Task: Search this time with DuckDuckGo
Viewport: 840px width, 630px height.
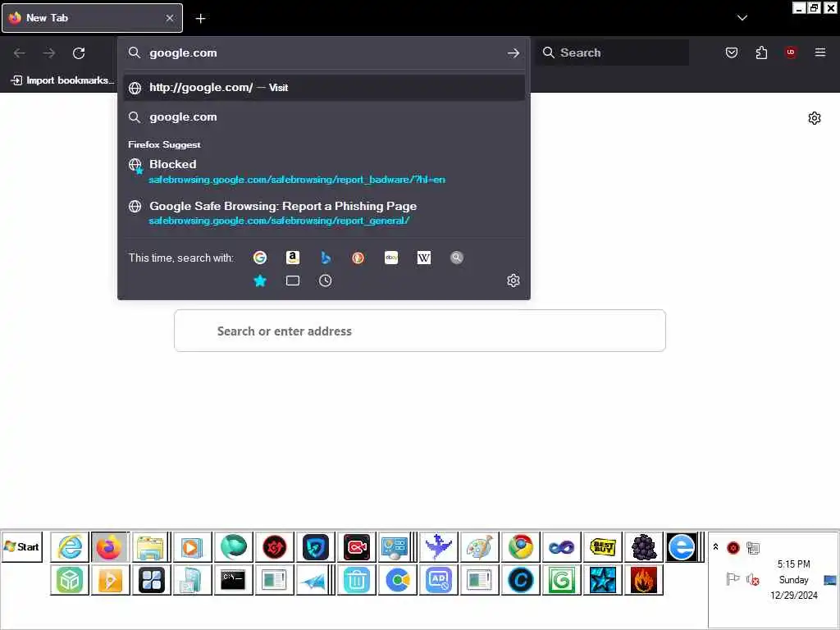Action: click(358, 258)
